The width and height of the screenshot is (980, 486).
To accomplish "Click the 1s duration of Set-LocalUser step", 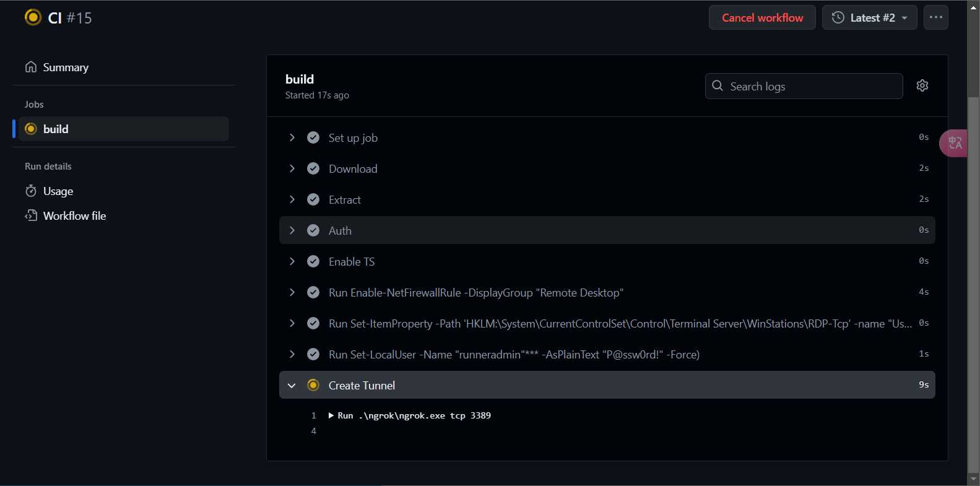I will click(924, 354).
